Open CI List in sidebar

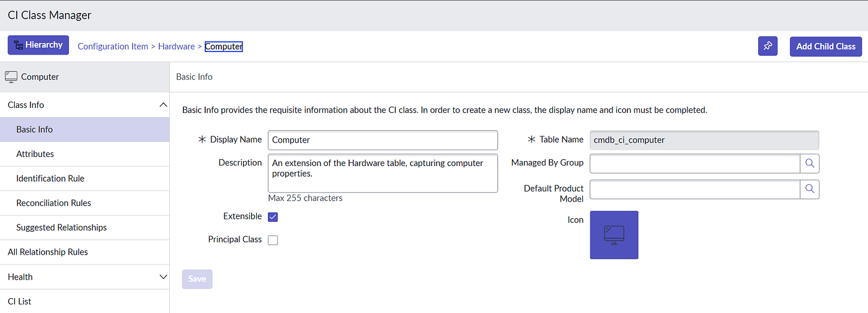tap(84, 301)
